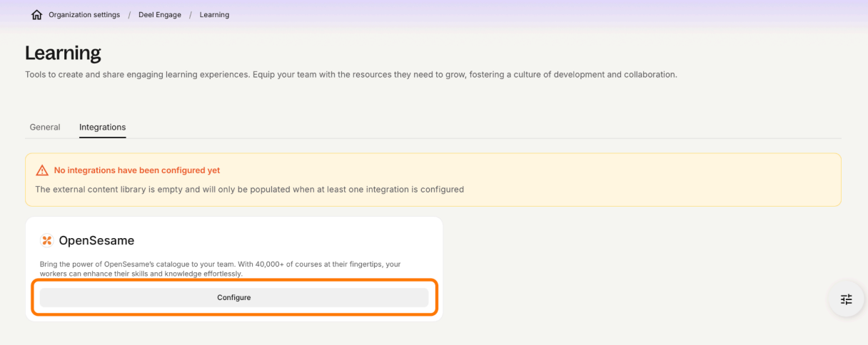This screenshot has width=868, height=345.
Task: Click the Learning page subtitle description text
Action: point(350,75)
